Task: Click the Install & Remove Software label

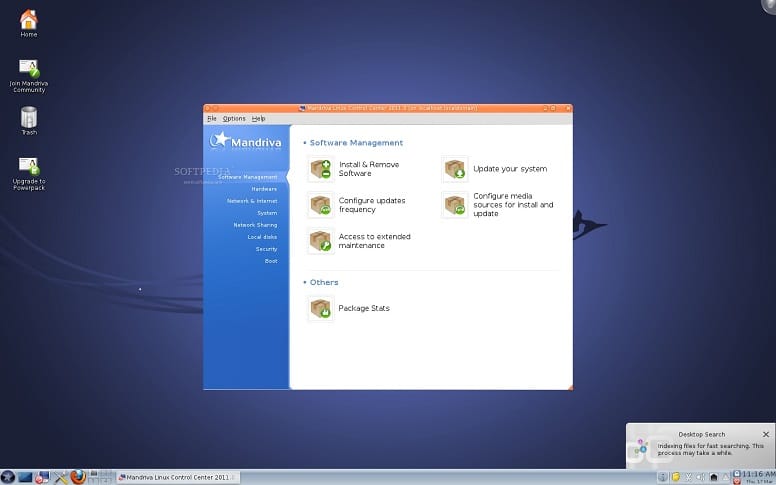Action: coord(369,169)
